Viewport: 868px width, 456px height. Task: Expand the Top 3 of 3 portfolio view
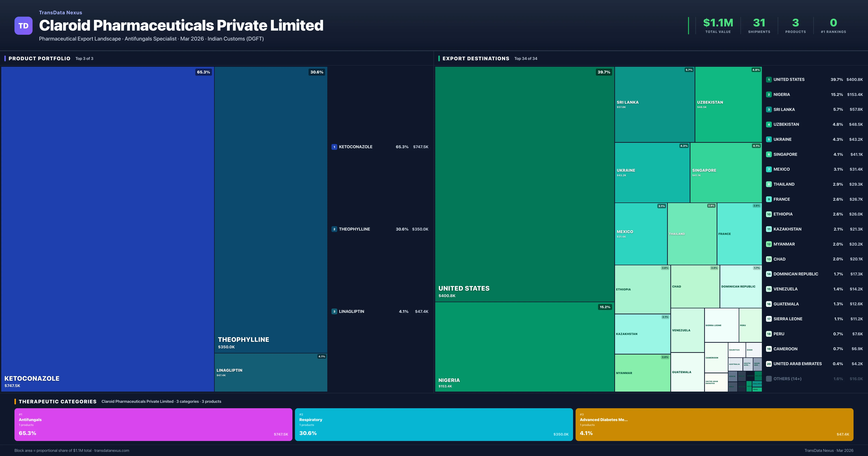pyautogui.click(x=85, y=58)
